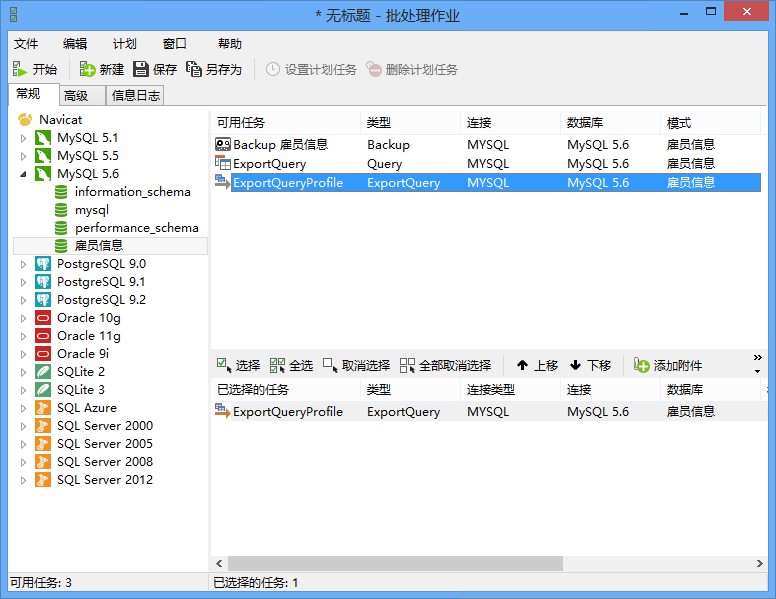Click the mysql database cylinder icon
This screenshot has width=776, height=599.
click(x=61, y=210)
